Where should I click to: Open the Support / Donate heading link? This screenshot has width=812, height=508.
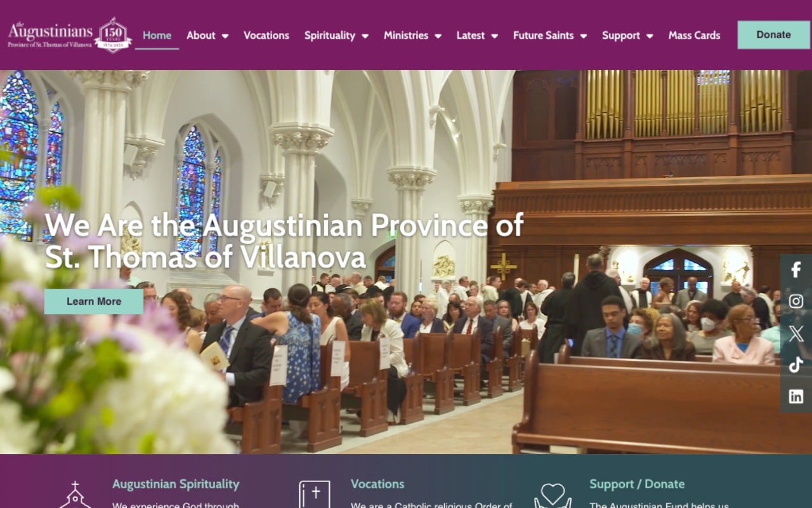637,484
